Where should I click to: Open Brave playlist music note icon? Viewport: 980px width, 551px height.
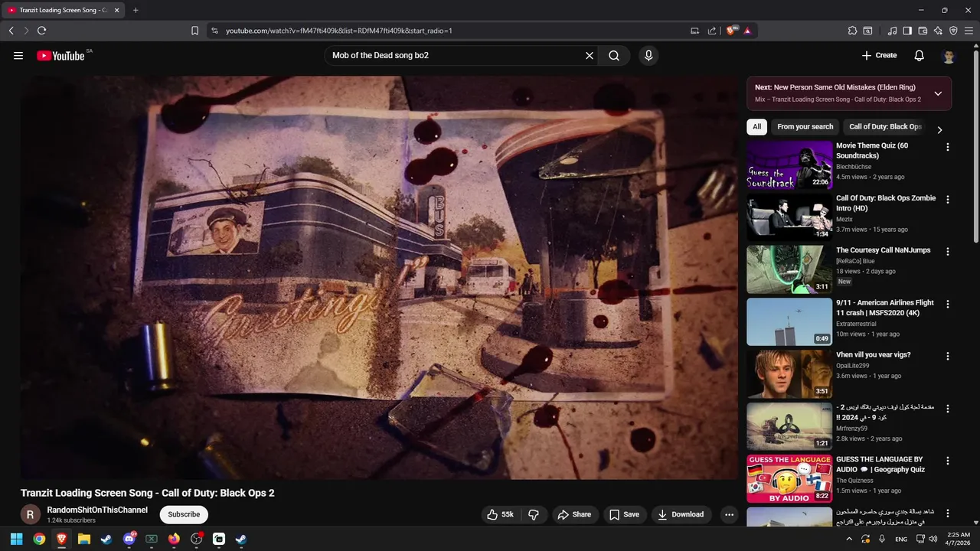tap(892, 31)
